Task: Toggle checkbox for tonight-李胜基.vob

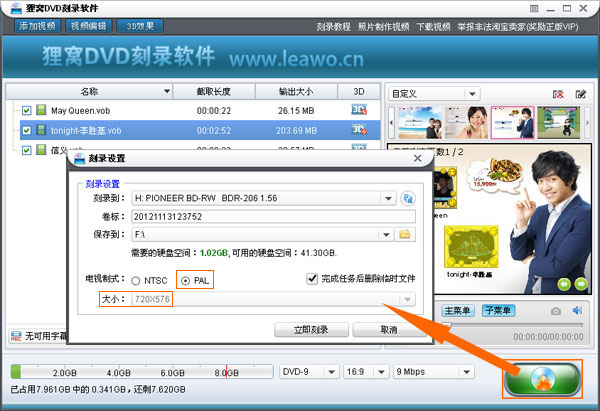Action: click(26, 130)
